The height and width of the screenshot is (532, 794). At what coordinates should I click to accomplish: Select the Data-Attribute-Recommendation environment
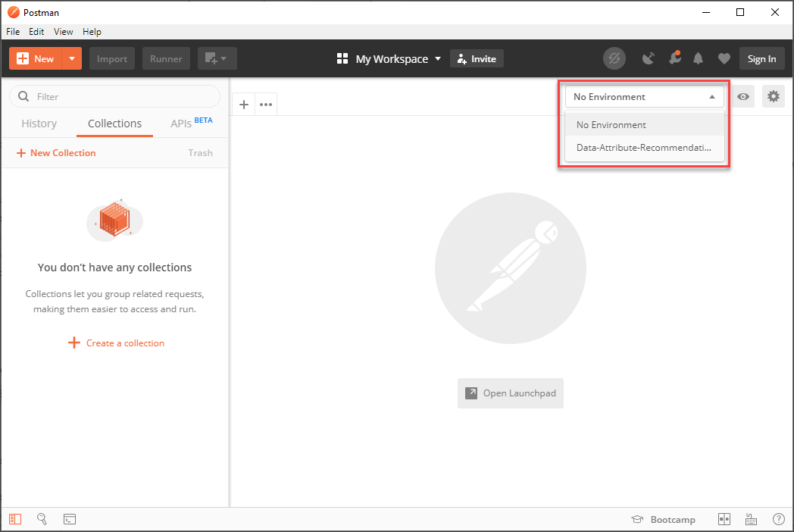click(x=644, y=148)
